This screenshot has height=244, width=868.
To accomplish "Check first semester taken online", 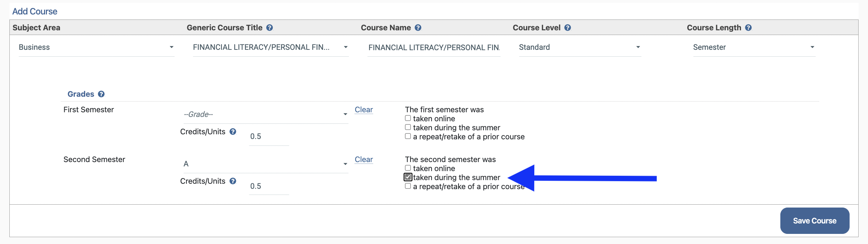I will (408, 118).
